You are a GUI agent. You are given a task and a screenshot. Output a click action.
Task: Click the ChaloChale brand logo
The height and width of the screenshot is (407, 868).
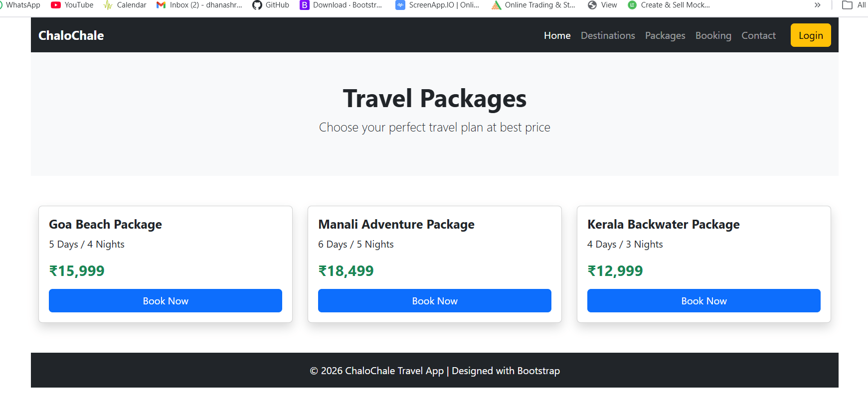[x=71, y=35]
